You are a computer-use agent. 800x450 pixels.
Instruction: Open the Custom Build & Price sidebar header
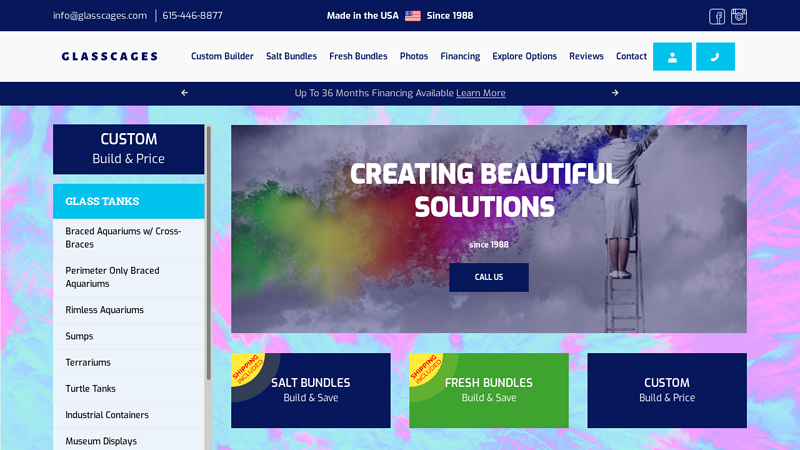(x=128, y=148)
